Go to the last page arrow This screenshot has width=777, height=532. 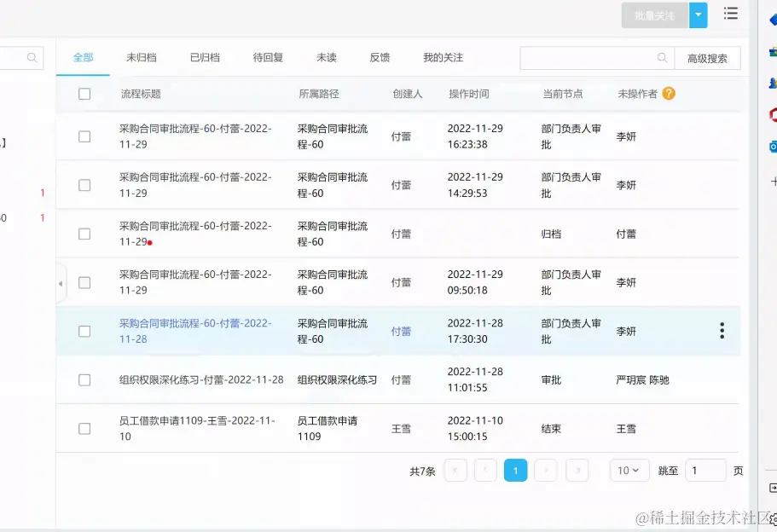click(577, 470)
